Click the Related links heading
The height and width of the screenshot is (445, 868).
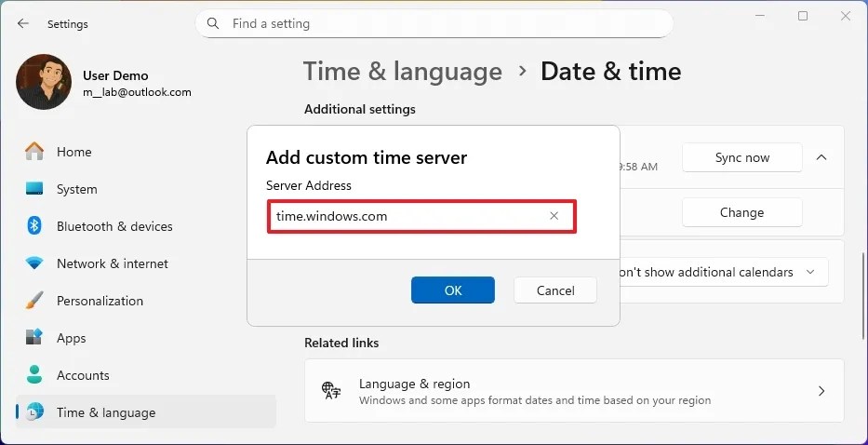point(341,343)
